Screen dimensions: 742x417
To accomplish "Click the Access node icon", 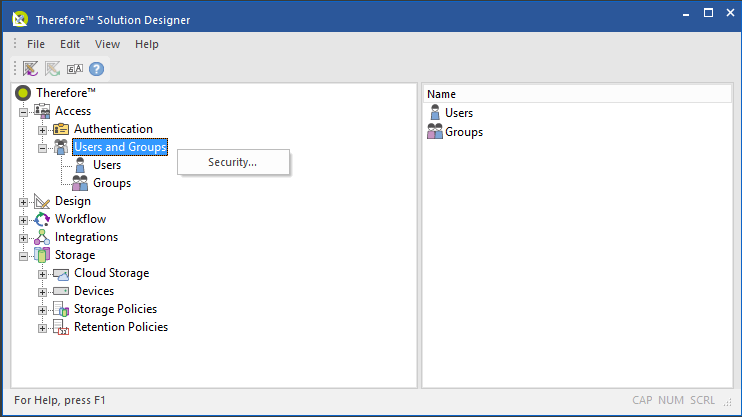I will (x=42, y=111).
